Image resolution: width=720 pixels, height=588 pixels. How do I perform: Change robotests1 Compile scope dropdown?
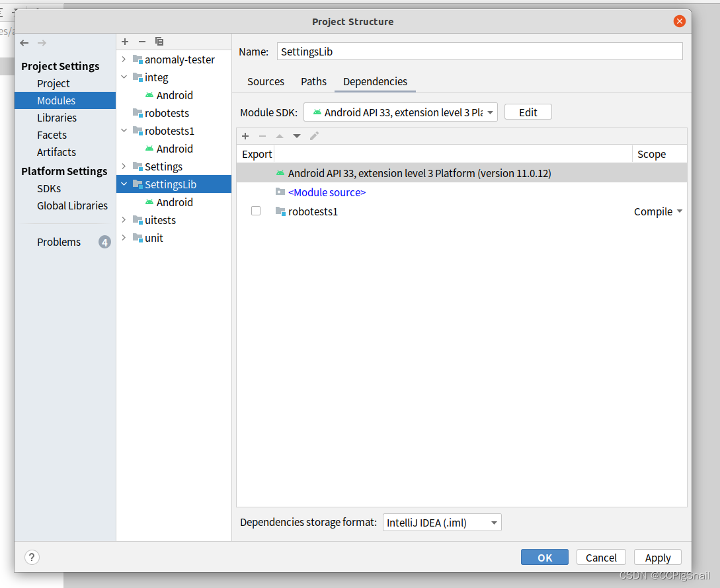(x=658, y=211)
